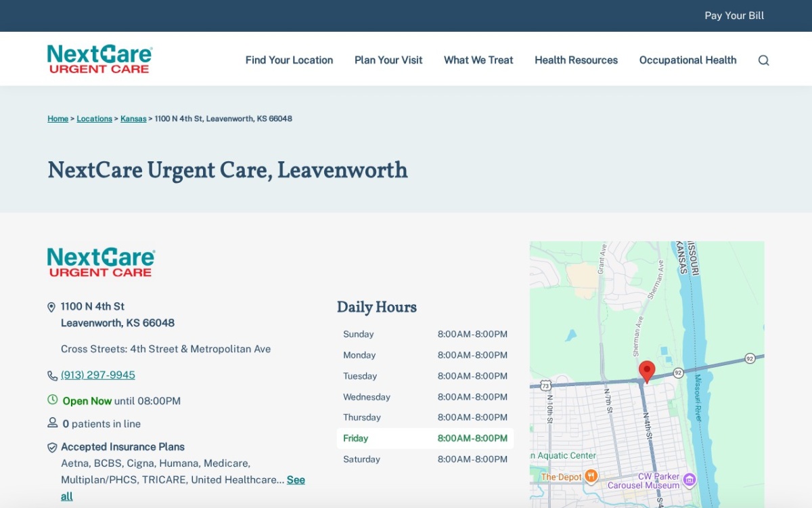Select the Monday hours row
The height and width of the screenshot is (508, 812).
[425, 355]
